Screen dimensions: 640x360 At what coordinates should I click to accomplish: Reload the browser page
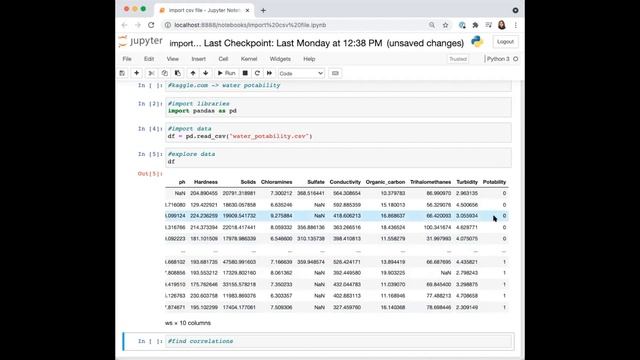[151, 25]
